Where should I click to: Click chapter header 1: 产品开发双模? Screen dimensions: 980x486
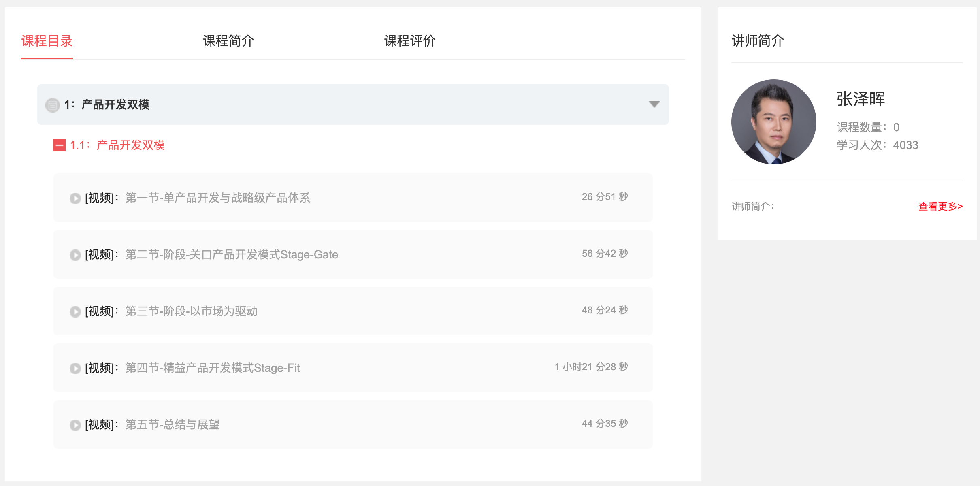(353, 104)
